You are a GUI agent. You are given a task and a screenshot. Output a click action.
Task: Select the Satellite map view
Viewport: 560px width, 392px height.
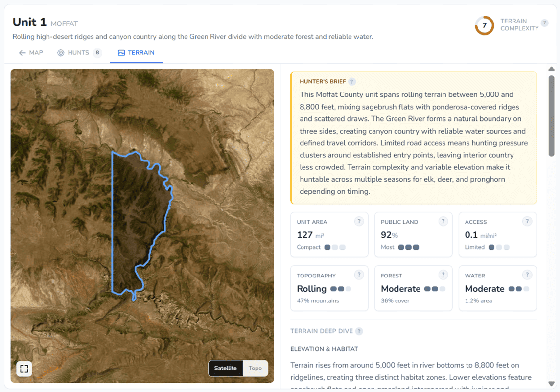click(225, 368)
